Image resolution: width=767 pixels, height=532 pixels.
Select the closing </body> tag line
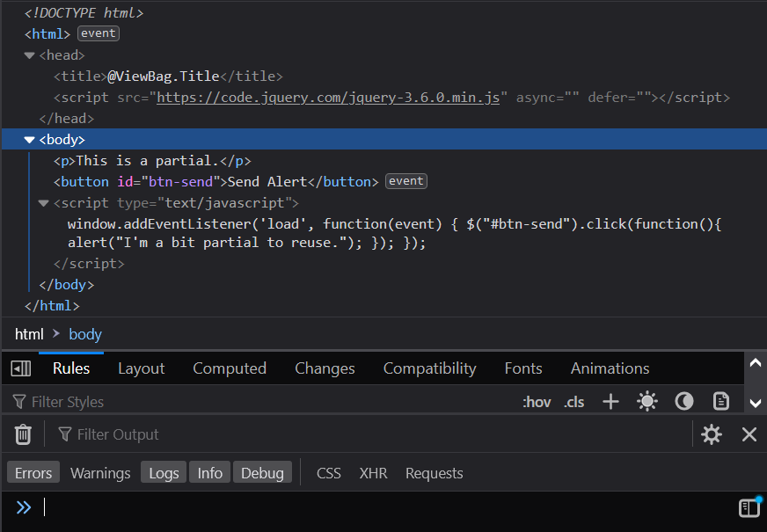(x=67, y=285)
